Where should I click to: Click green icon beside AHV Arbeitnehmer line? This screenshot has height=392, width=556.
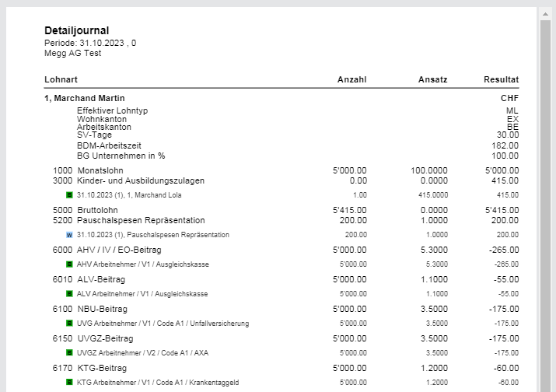69,264
